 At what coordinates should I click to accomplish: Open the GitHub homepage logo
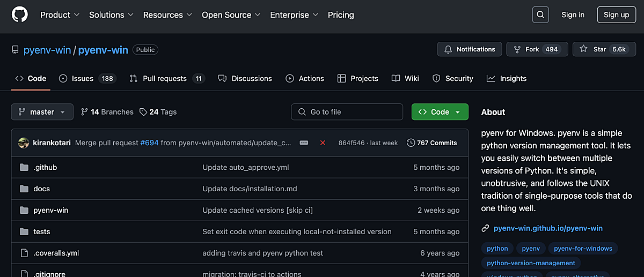tap(19, 15)
